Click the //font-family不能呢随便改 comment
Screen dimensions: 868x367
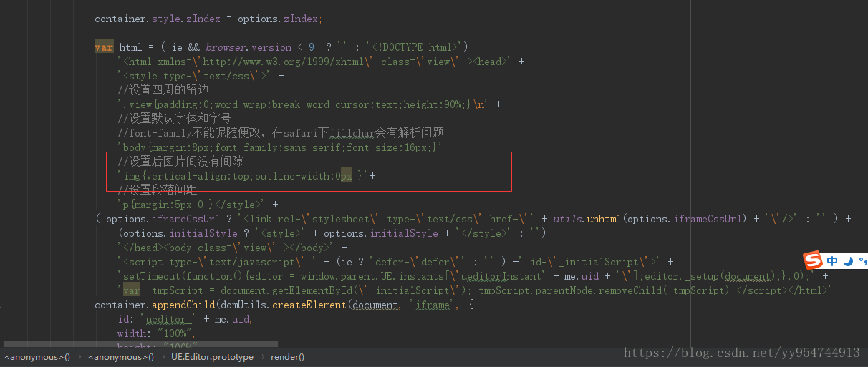click(281, 133)
